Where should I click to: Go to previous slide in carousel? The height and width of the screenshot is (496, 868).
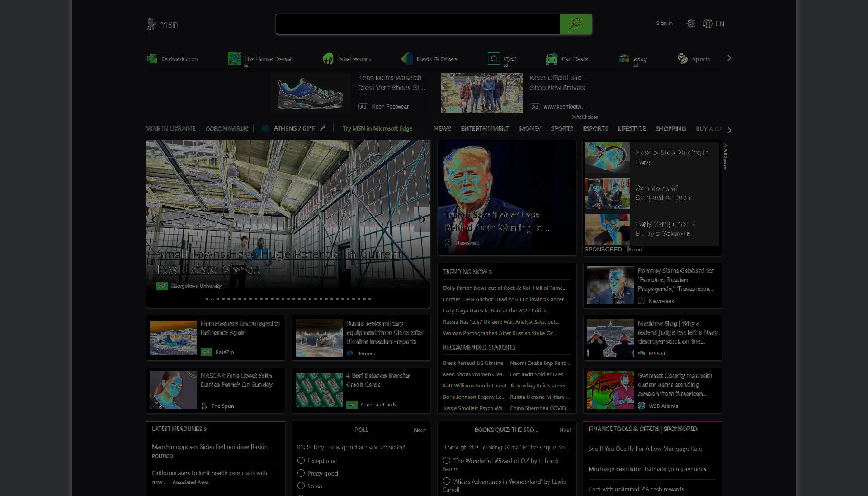pyautogui.click(x=154, y=219)
